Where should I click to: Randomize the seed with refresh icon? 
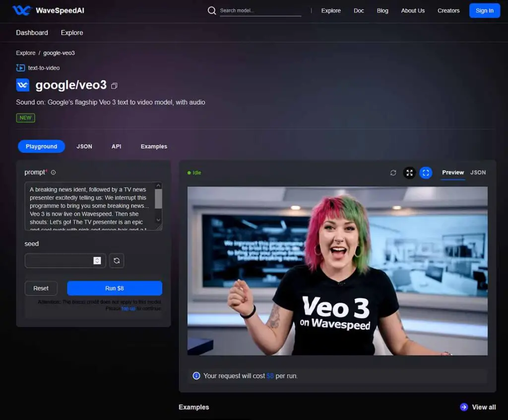click(117, 261)
